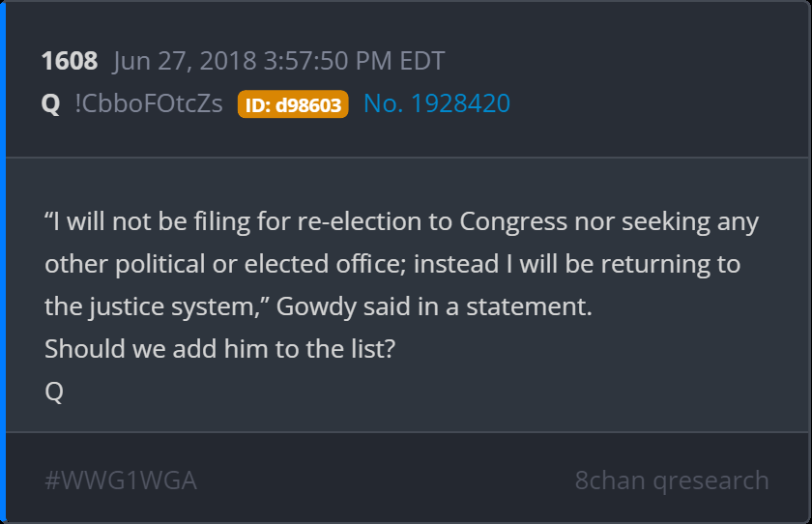This screenshot has width=812, height=524.
Task: Click the word "Congress" in the post text
Action: (513, 222)
